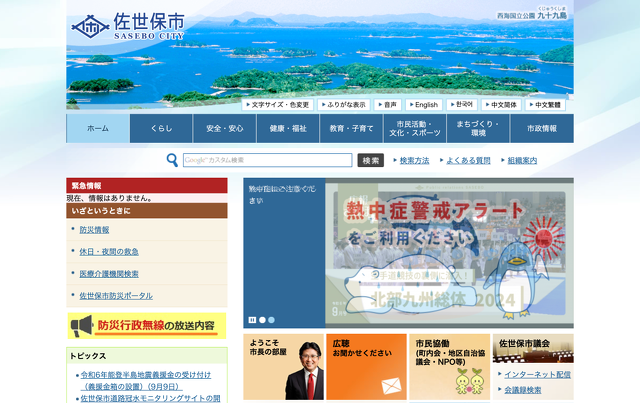
Task: Open the 市政情報 navigation tab
Action: point(541,129)
